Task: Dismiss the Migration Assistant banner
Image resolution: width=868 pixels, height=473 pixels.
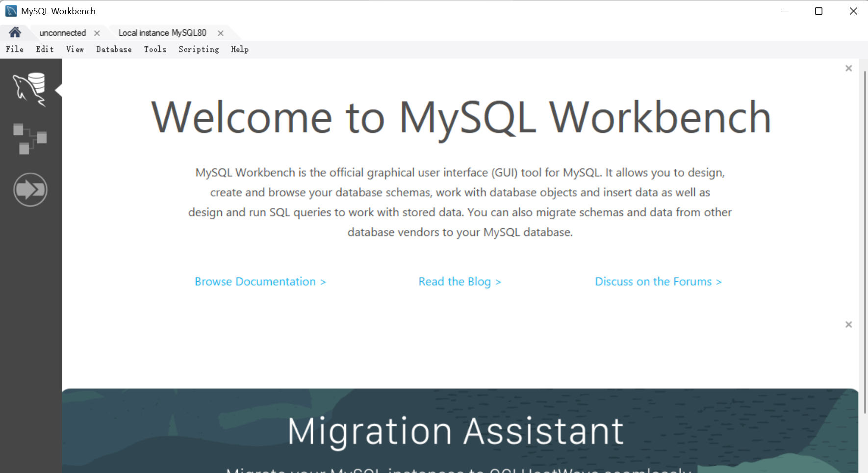Action: click(849, 324)
